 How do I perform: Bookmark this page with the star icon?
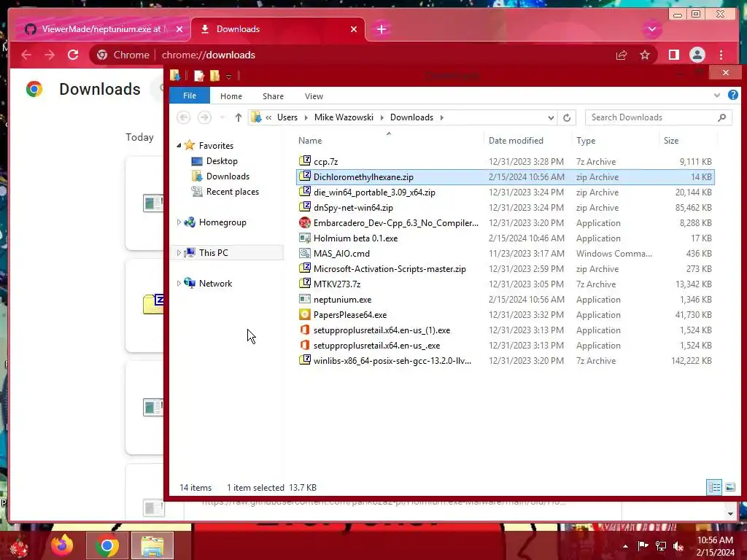click(645, 55)
